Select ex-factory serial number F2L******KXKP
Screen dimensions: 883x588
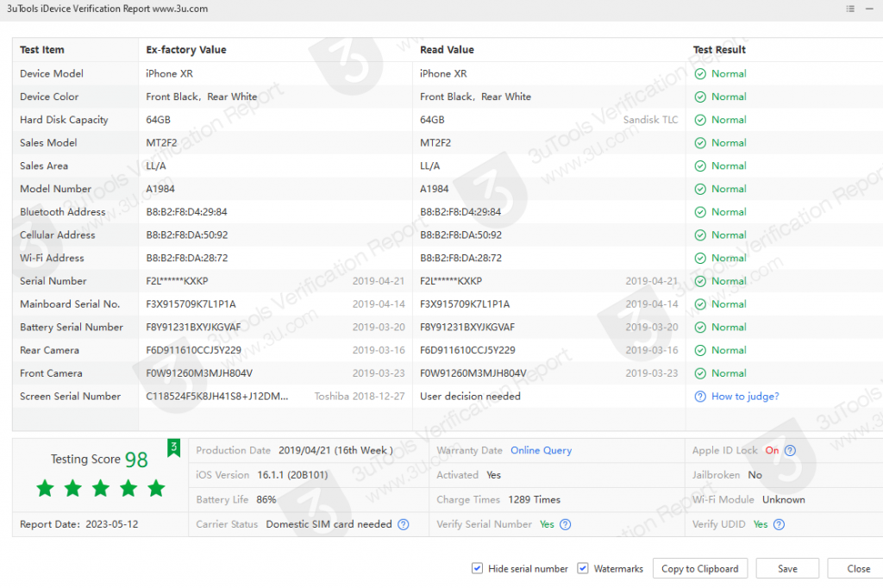coord(177,282)
